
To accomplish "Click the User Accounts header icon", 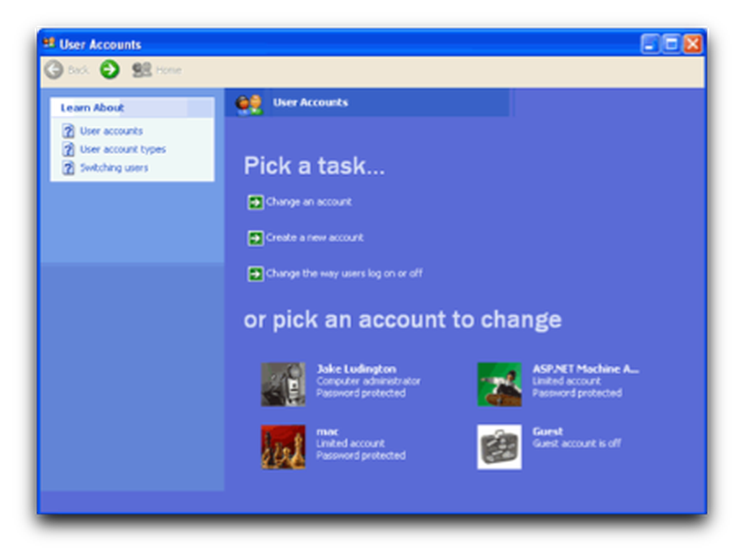I will [247, 103].
